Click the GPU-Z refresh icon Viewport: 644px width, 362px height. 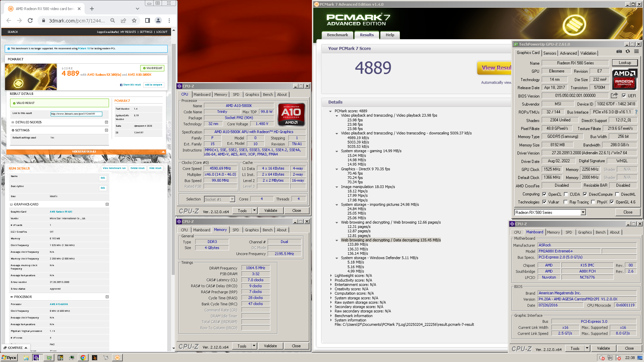tap(628, 52)
